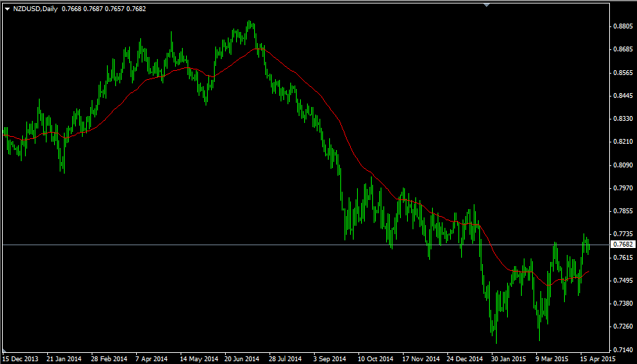Image resolution: width=637 pixels, height=364 pixels.
Task: Click the 9 Mar 2015 date label
Action: click(552, 359)
